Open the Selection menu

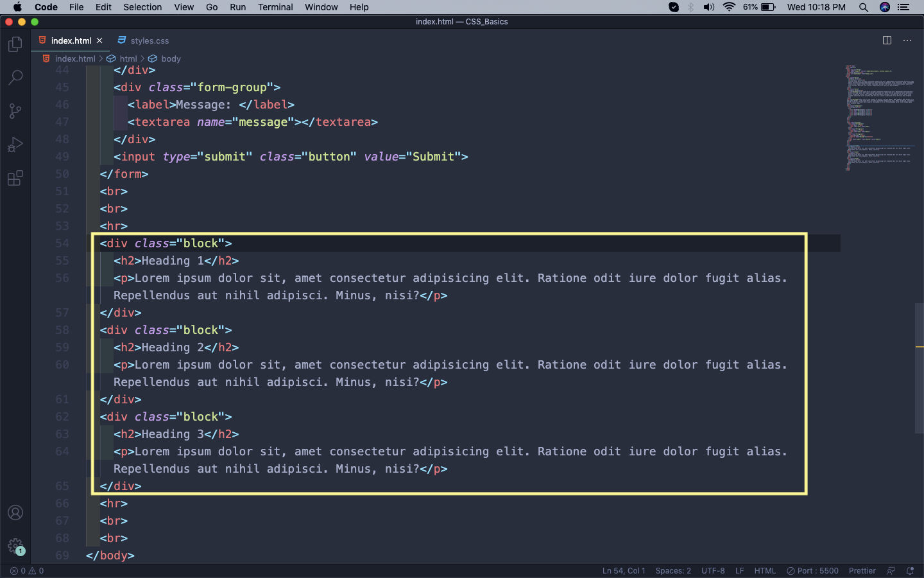[142, 7]
